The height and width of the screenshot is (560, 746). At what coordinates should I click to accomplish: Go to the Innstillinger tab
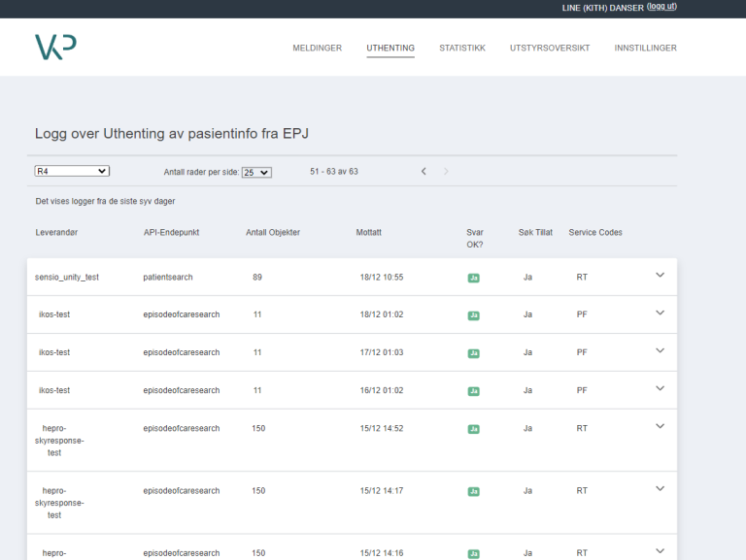click(645, 48)
